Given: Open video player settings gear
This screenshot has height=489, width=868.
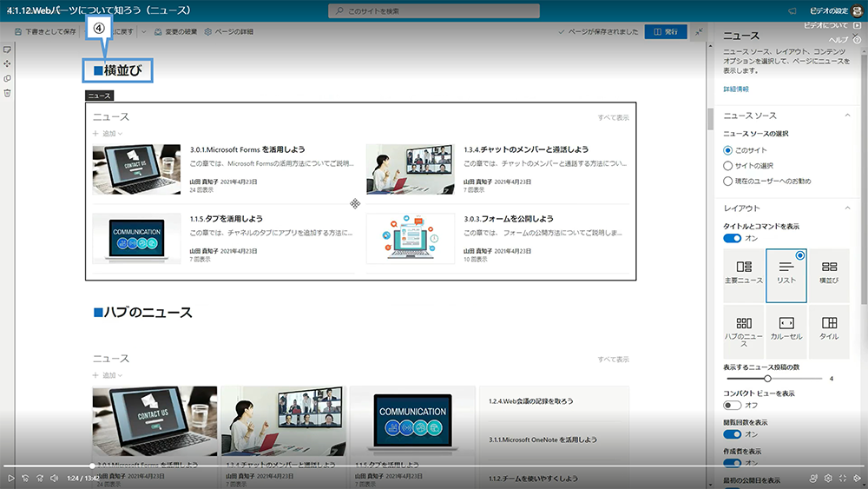Looking at the screenshot, I should tap(828, 478).
